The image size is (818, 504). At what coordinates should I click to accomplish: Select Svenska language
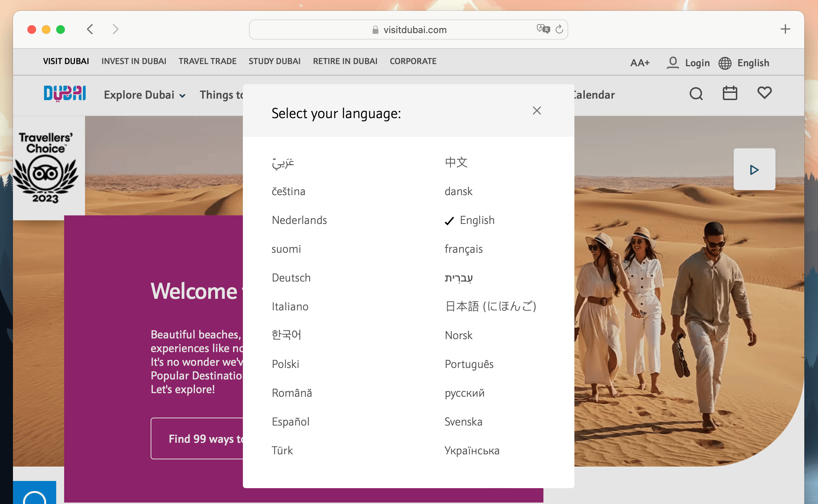[463, 422]
